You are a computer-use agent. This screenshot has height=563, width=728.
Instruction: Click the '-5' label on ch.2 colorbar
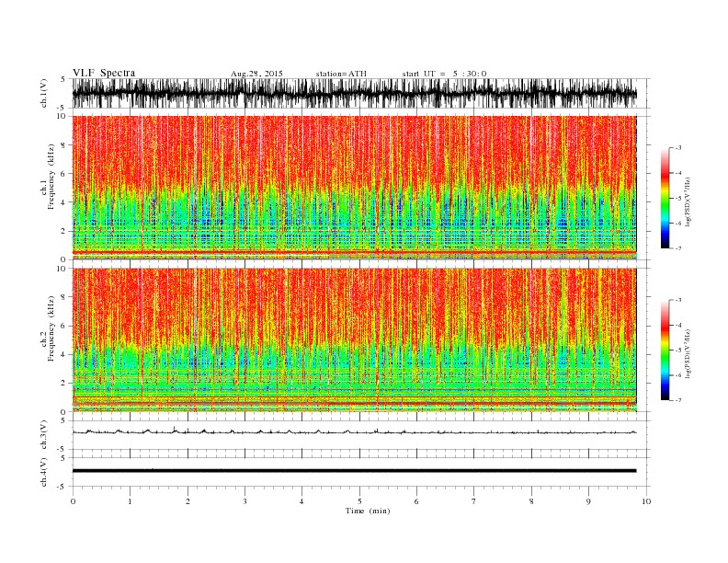coord(677,350)
